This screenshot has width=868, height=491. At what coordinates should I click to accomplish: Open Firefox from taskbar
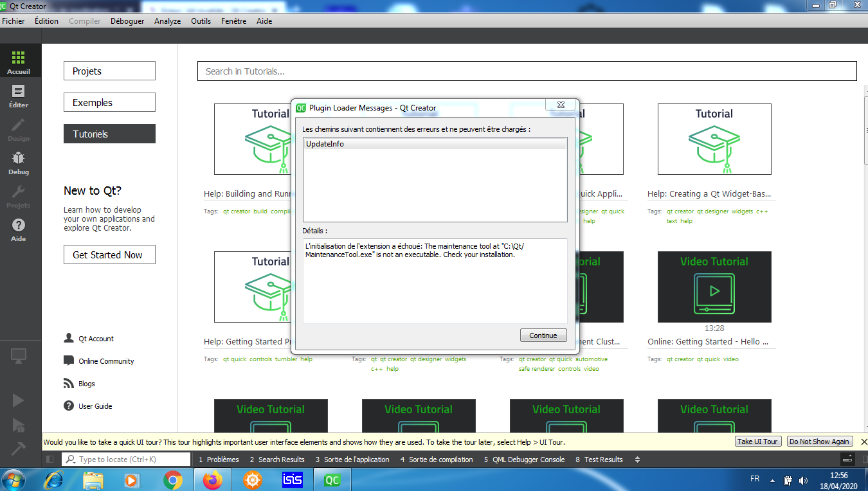(212, 480)
